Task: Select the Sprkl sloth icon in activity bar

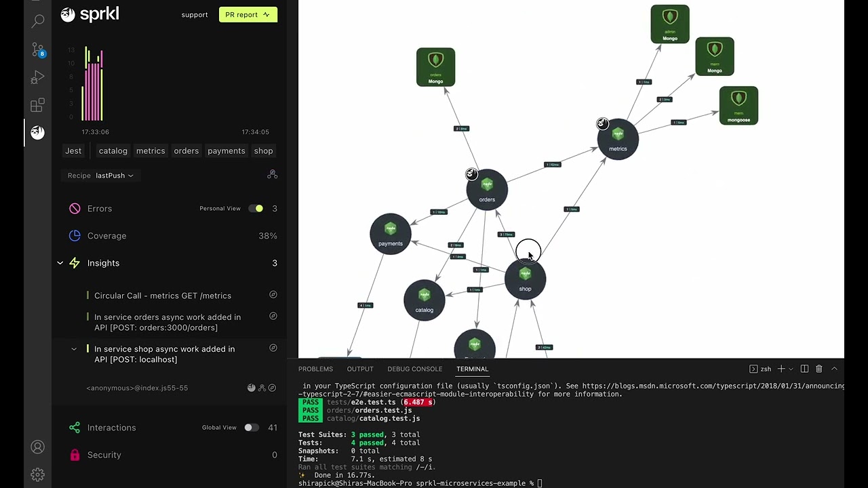Action: pyautogui.click(x=38, y=132)
